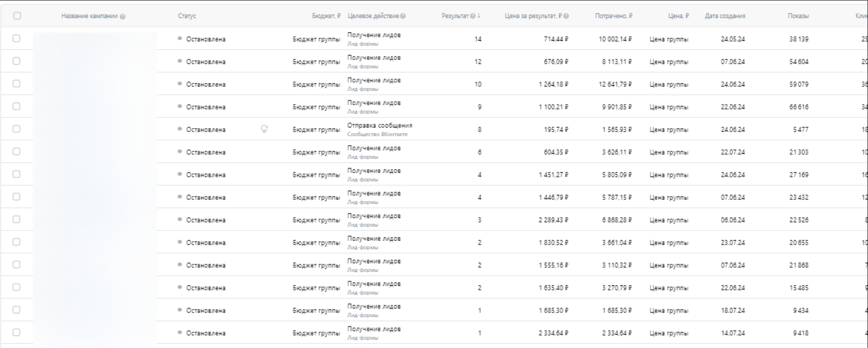
Task: Click the question icon next to Результат
Action: 473,16
